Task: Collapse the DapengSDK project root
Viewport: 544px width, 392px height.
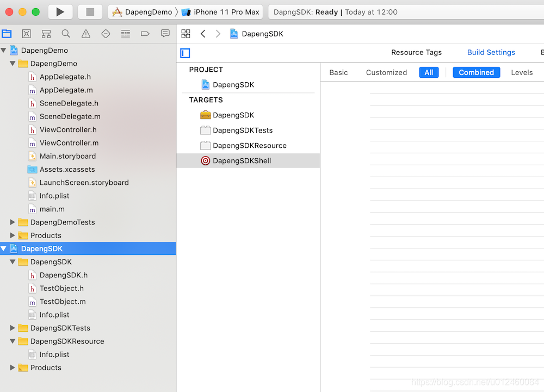Action: (x=4, y=248)
